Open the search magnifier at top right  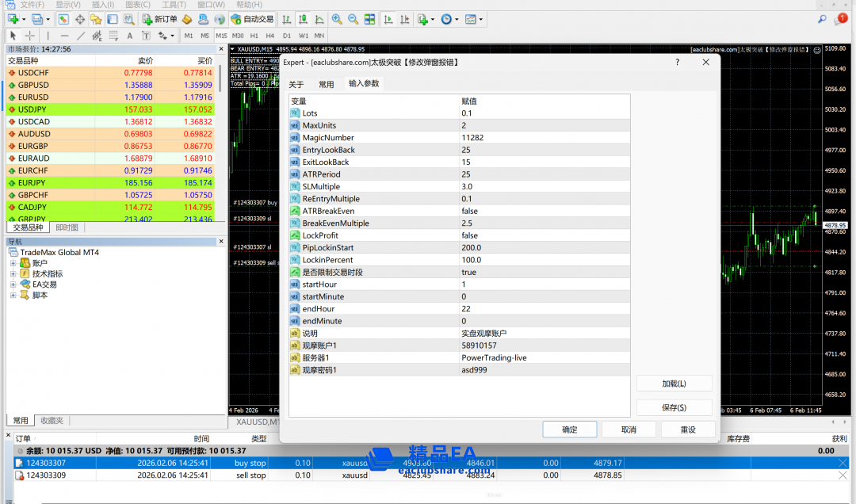tap(822, 18)
